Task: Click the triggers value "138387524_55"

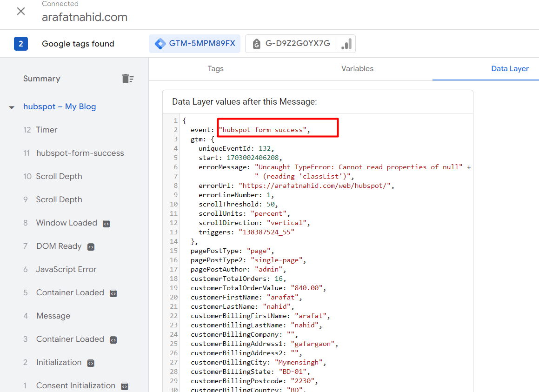Action: pyautogui.click(x=266, y=232)
